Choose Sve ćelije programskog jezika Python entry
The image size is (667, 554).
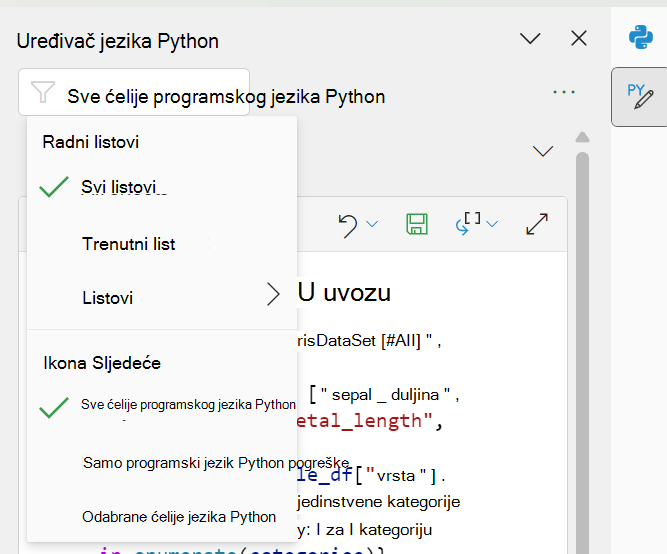coord(162,405)
